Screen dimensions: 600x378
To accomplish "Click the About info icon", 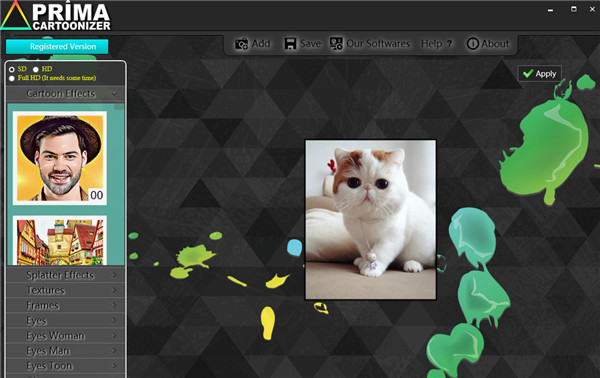I will tap(473, 44).
